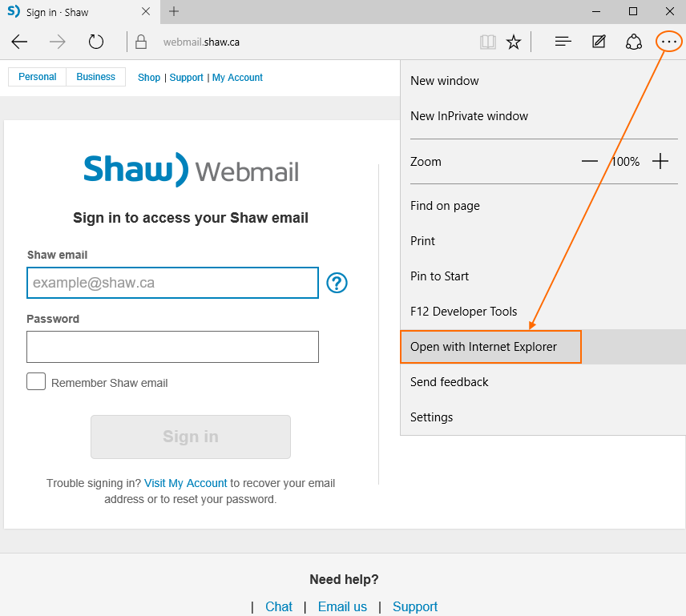Viewport: 686px width, 616px height.
Task: Click Visit My Account recovery link
Action: pos(185,483)
